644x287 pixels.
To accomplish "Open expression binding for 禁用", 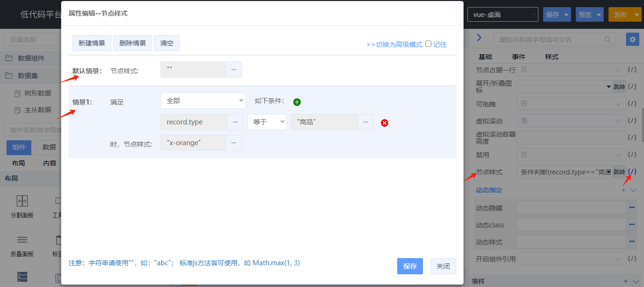I will coord(632,155).
